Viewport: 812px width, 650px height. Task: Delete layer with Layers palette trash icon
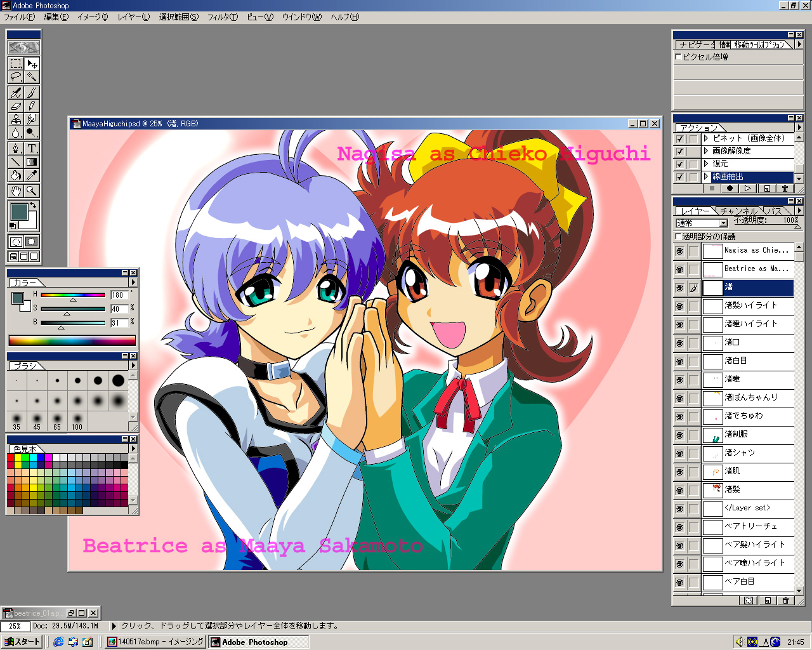(785, 600)
